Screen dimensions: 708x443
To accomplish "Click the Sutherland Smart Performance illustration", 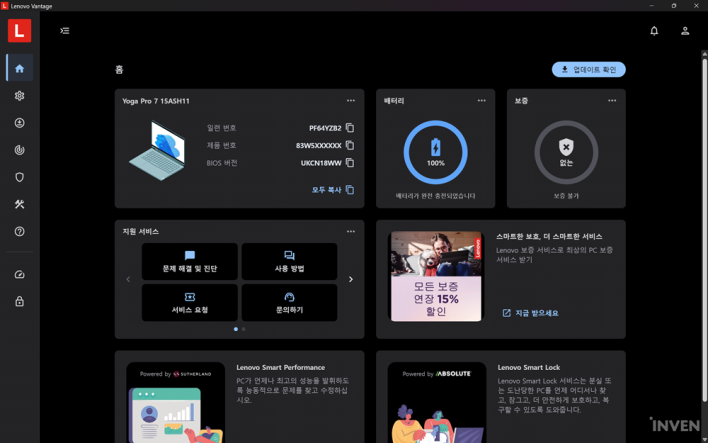I will point(176,402).
